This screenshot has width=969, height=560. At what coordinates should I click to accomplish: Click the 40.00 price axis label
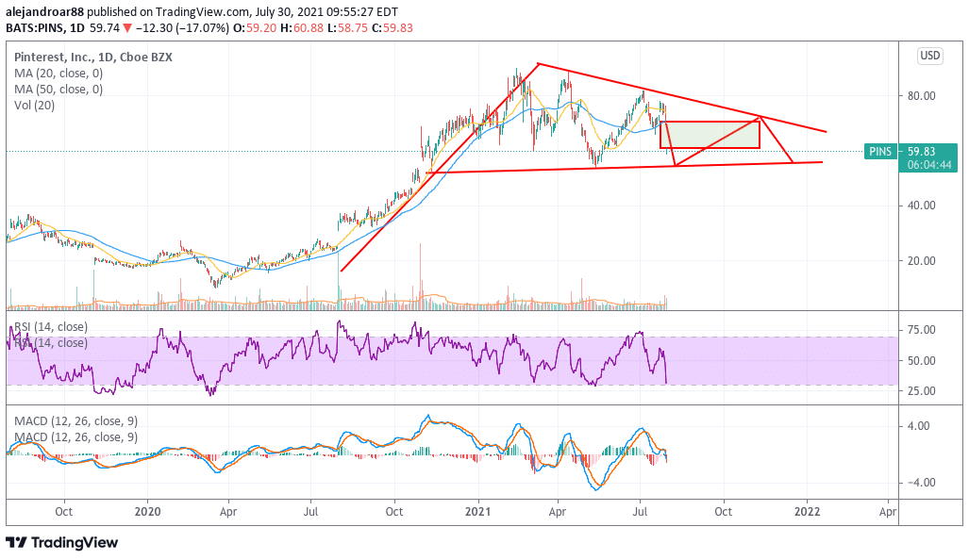(922, 206)
